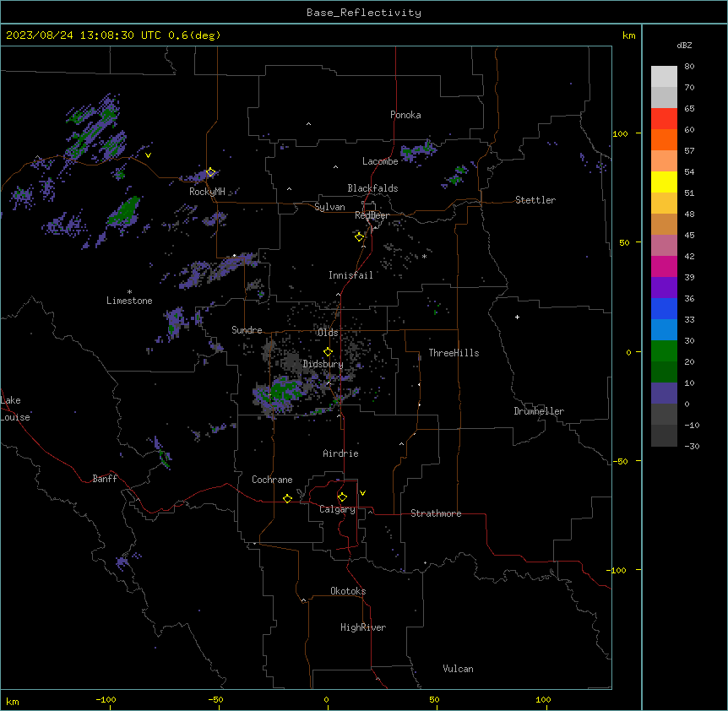Click the RedDeer city label

[x=372, y=215]
